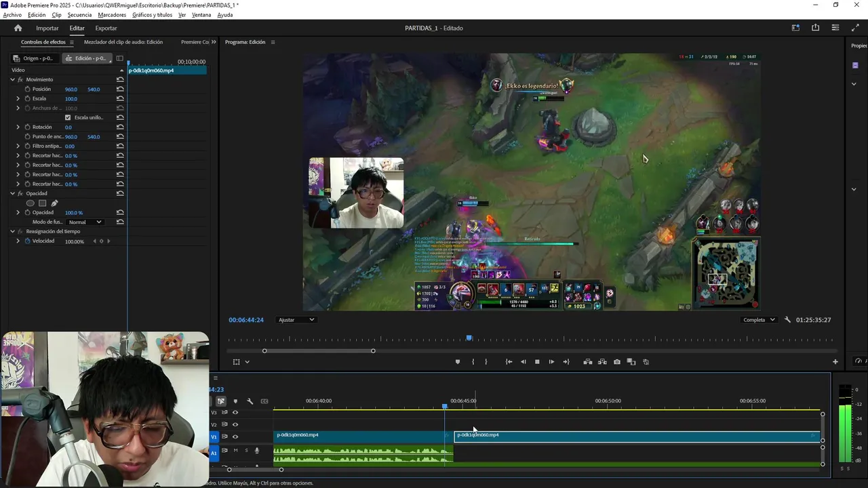Switch to Exportar workspace
This screenshot has width=868, height=488.
pos(106,28)
